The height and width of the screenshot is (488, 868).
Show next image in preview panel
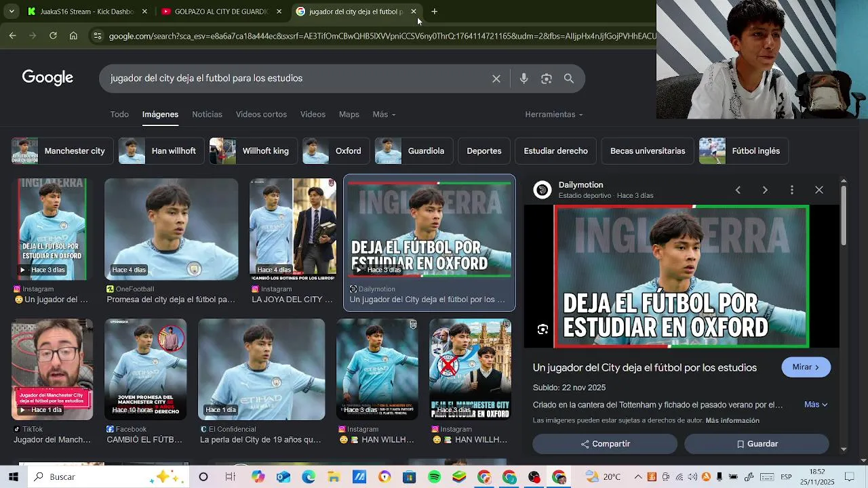tap(765, 190)
